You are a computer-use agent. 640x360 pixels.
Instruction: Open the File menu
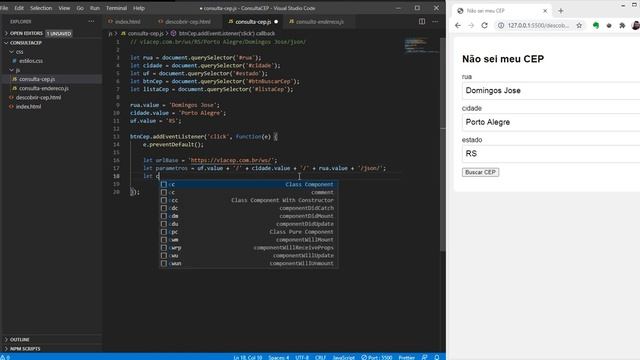click(x=4, y=8)
